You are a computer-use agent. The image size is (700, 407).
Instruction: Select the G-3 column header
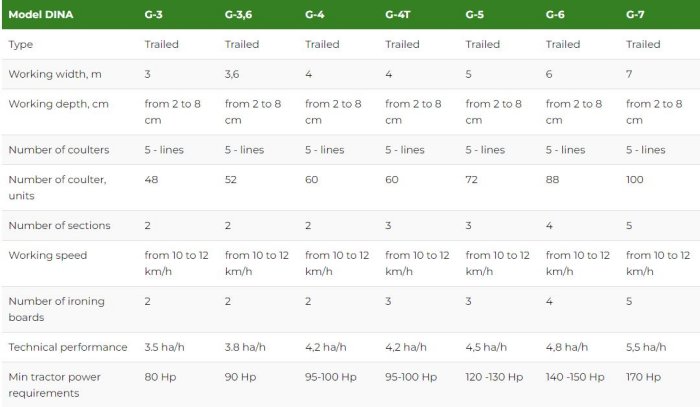coord(156,15)
